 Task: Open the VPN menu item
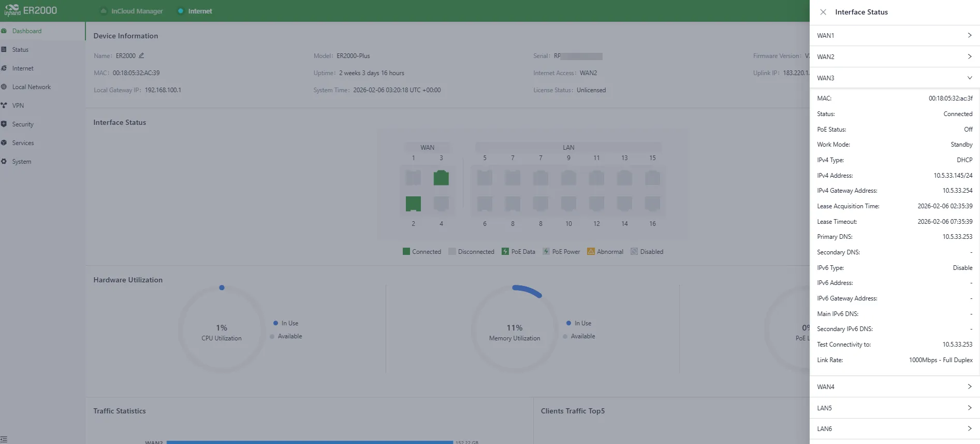pyautogui.click(x=42, y=106)
